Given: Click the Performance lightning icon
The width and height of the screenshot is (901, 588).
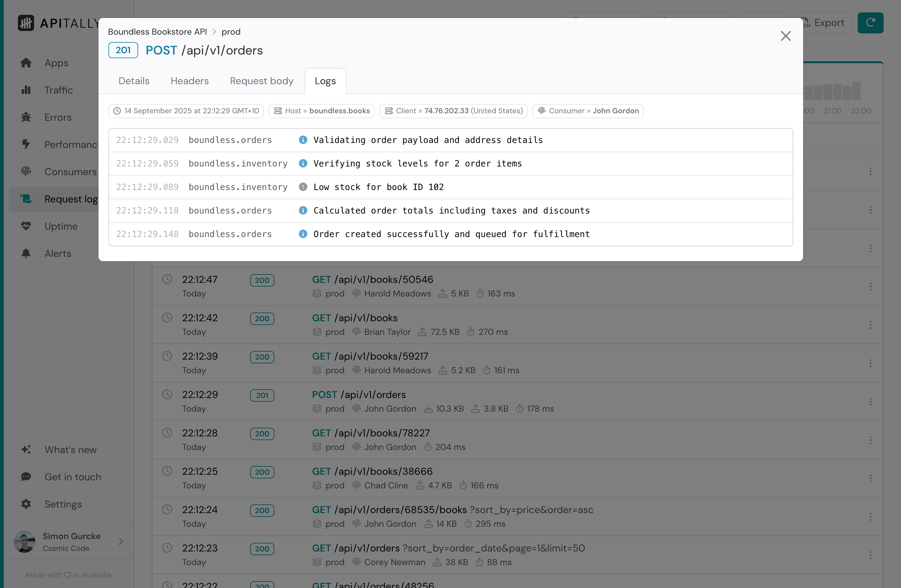Looking at the screenshot, I should tap(26, 145).
